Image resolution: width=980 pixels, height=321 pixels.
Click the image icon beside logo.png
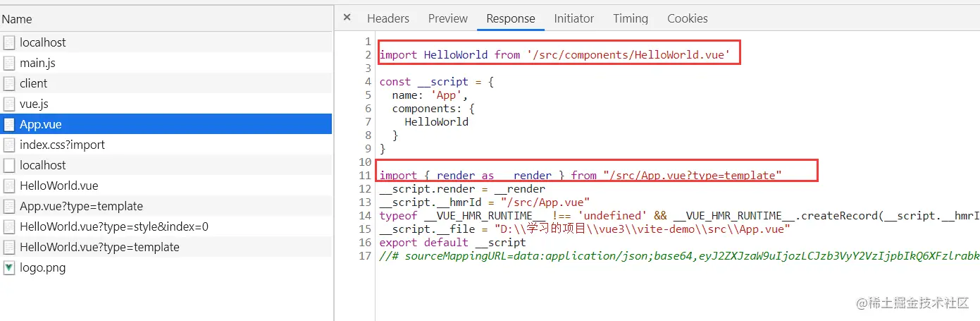(x=9, y=267)
